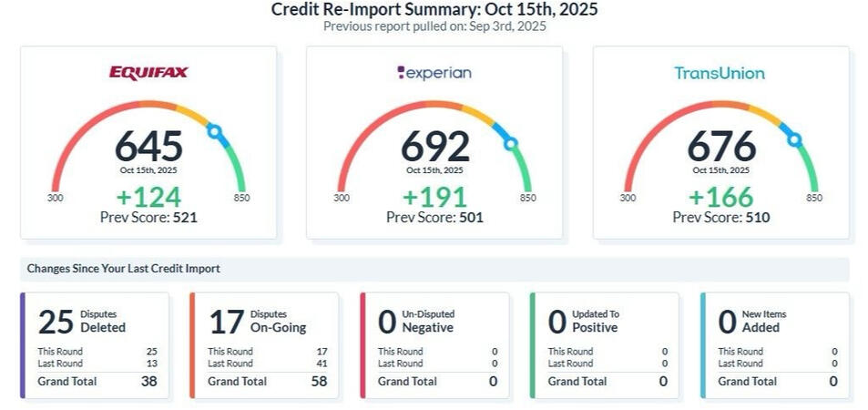Viewport: 868px width, 410px height.
Task: Click the TransUnion gauge score marker
Action: 794,139
